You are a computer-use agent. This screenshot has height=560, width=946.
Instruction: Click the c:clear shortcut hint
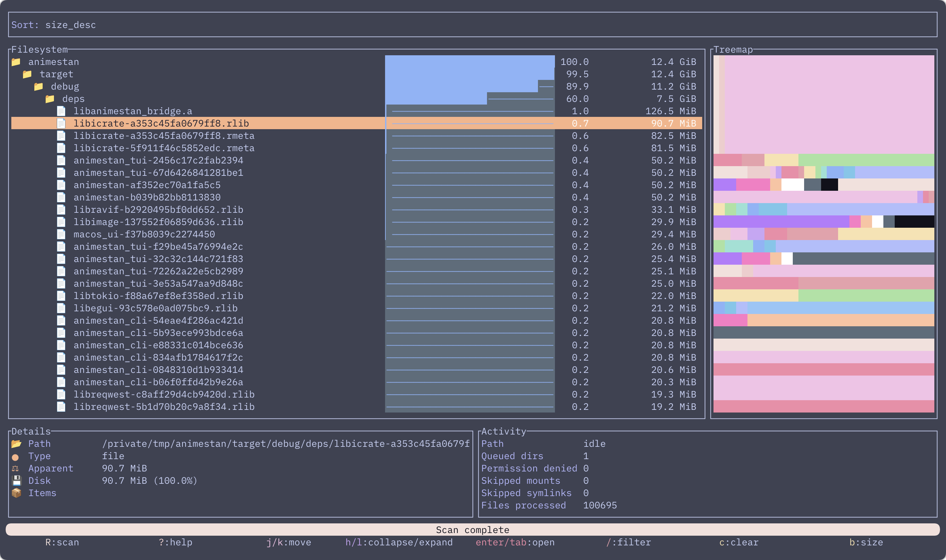pyautogui.click(x=739, y=543)
